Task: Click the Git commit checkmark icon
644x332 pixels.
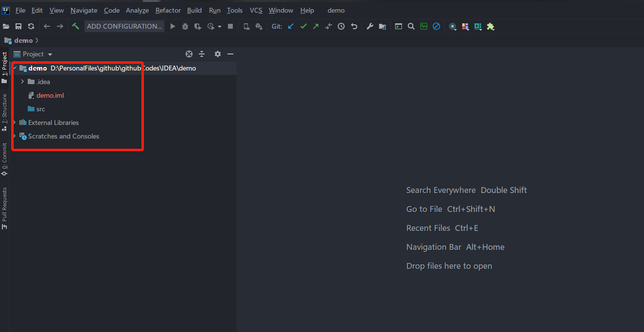Action: [x=303, y=26]
